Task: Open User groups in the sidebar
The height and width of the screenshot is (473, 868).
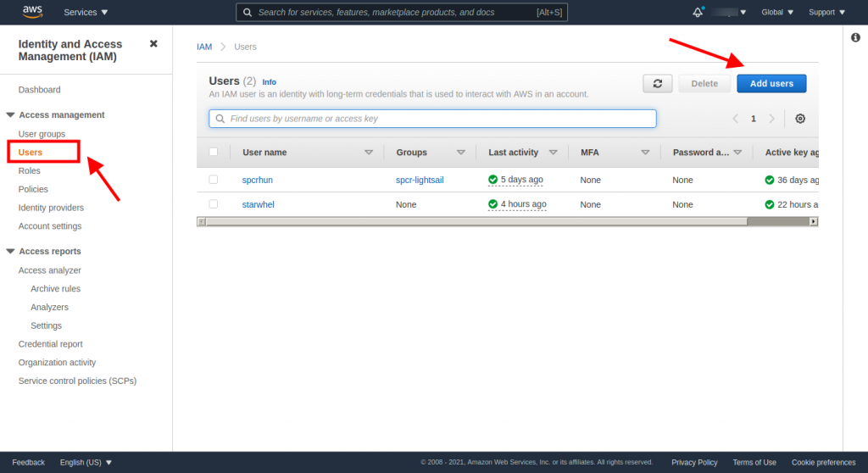Action: pos(42,134)
